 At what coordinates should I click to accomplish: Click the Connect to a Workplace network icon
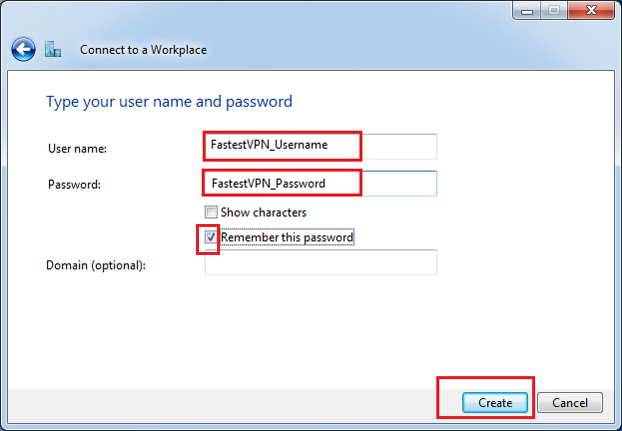(53, 49)
